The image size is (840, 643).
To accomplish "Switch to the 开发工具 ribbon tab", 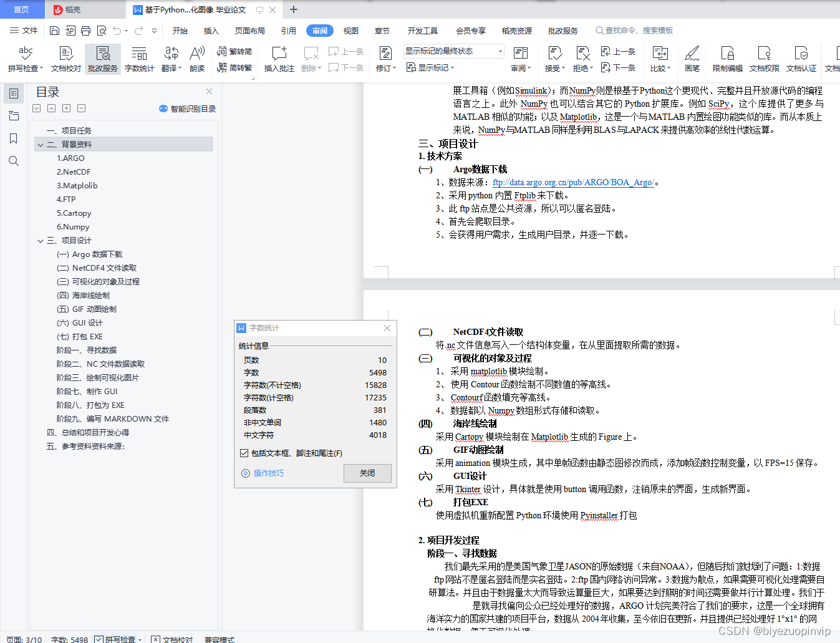I will pos(423,31).
